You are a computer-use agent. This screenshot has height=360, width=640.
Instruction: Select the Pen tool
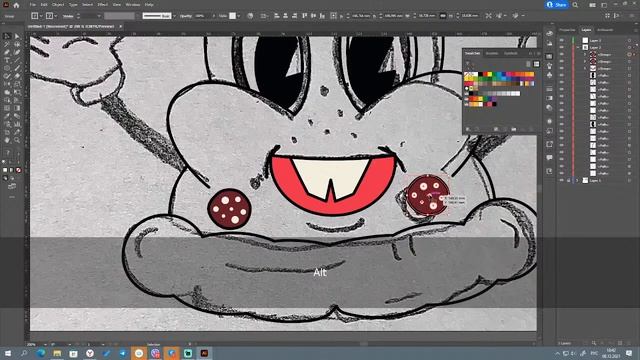click(x=7, y=52)
